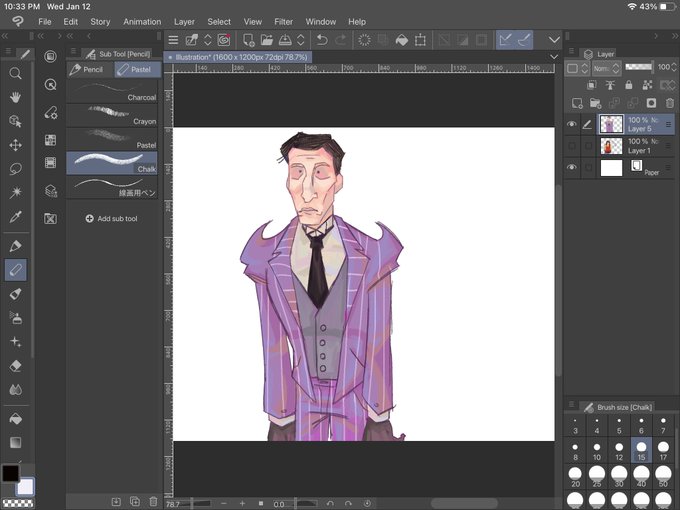Hide Layer 5 with eye icon
The image size is (680, 510).
572,124
